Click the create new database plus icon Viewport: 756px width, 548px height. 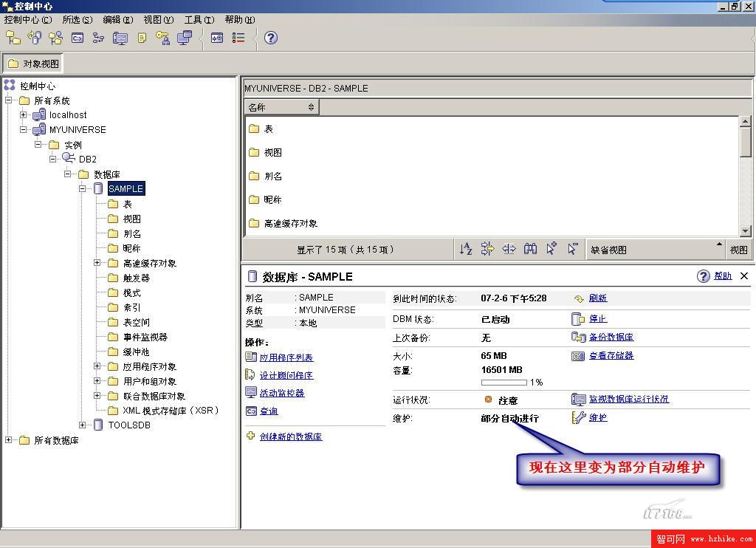click(x=251, y=436)
